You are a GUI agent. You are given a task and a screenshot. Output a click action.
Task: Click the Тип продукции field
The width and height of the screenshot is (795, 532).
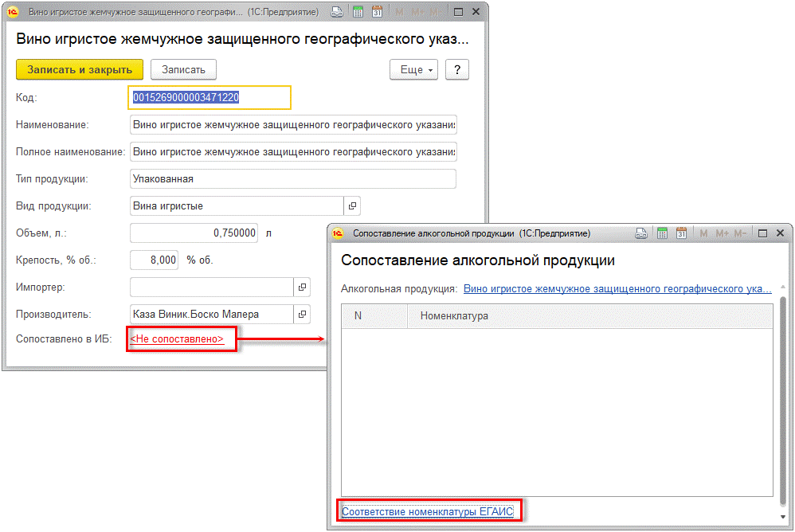click(x=293, y=179)
